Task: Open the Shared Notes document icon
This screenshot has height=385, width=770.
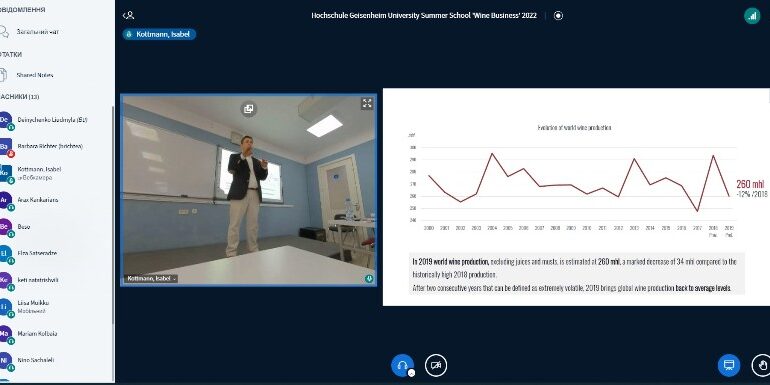Action: pyautogui.click(x=3, y=75)
